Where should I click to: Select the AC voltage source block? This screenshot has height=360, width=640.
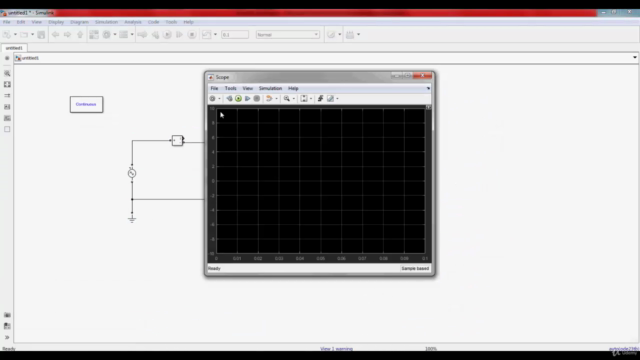pos(132,173)
